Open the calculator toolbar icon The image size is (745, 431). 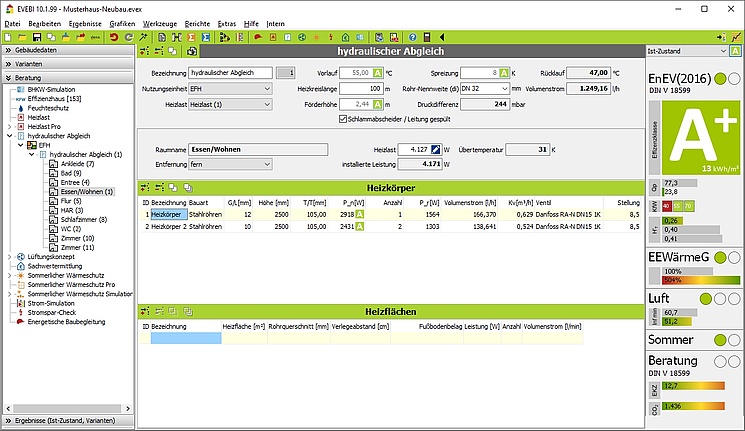pyautogui.click(x=427, y=37)
